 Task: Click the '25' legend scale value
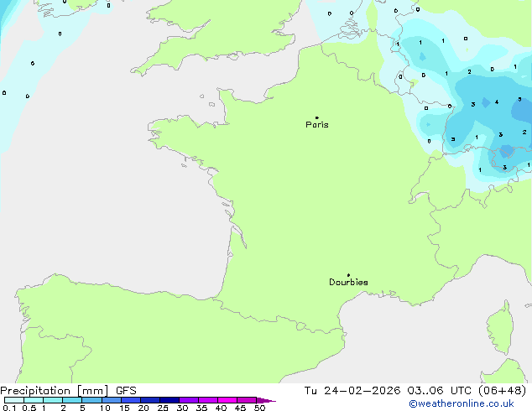click(x=163, y=408)
